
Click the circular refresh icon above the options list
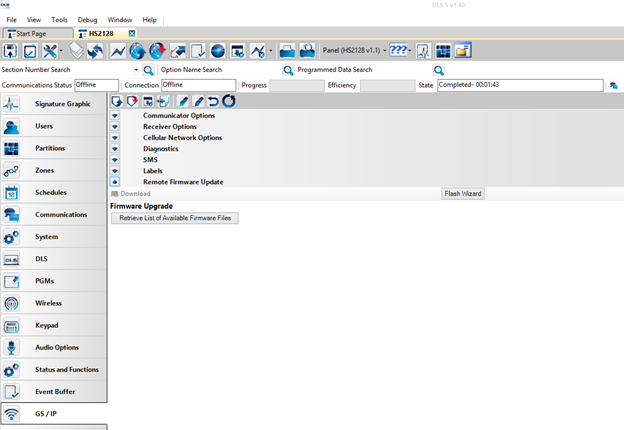point(228,101)
